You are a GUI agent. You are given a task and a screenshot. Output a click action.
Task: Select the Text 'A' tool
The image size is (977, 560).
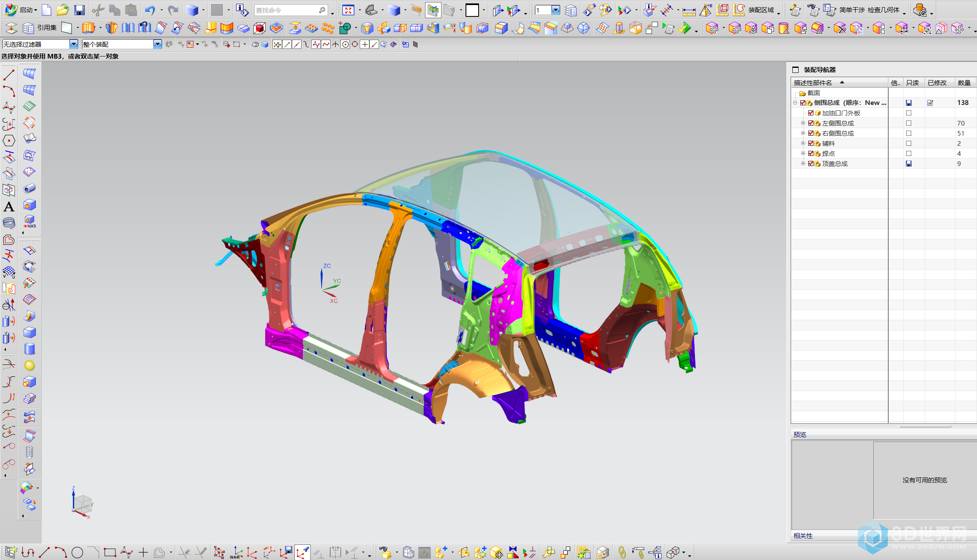pos(9,207)
